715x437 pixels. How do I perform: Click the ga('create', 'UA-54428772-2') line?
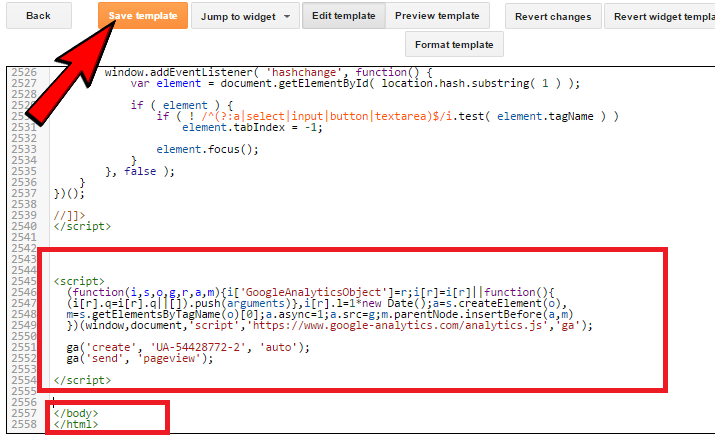188,347
